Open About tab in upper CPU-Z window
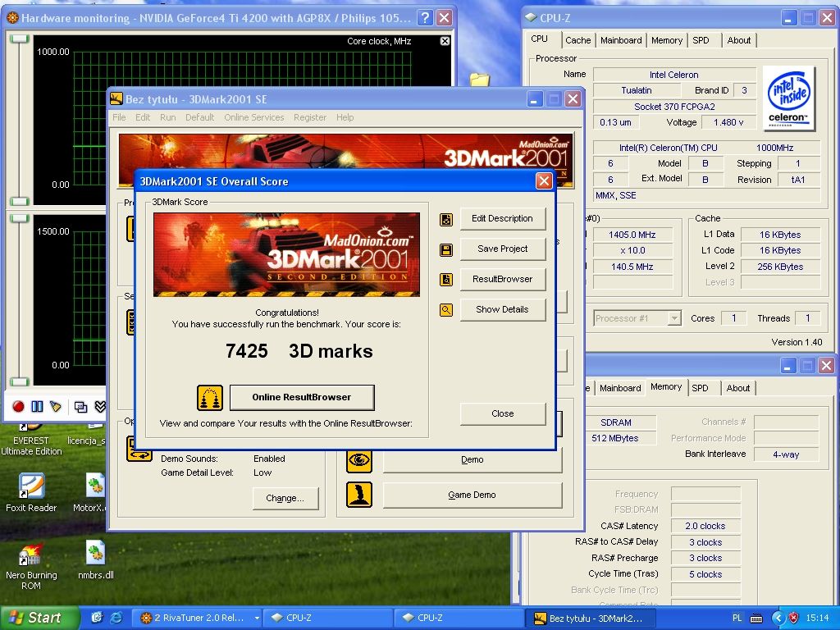 click(739, 40)
